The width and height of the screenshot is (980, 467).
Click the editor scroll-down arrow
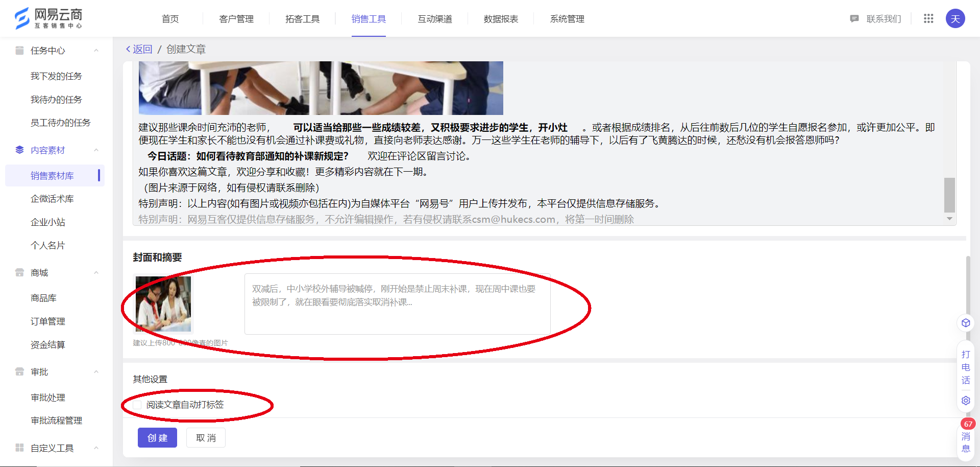click(x=949, y=219)
